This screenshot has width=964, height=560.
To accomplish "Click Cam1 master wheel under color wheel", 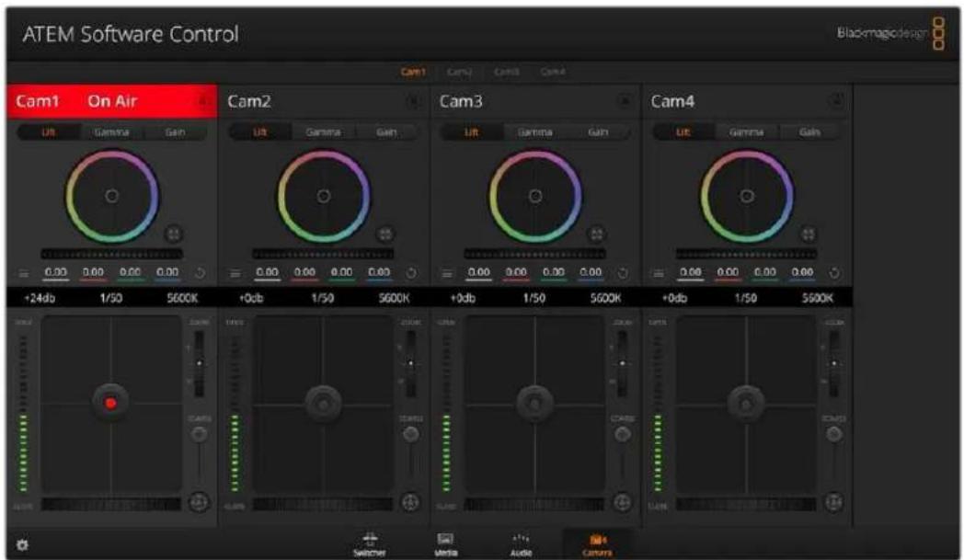I will click(x=112, y=254).
